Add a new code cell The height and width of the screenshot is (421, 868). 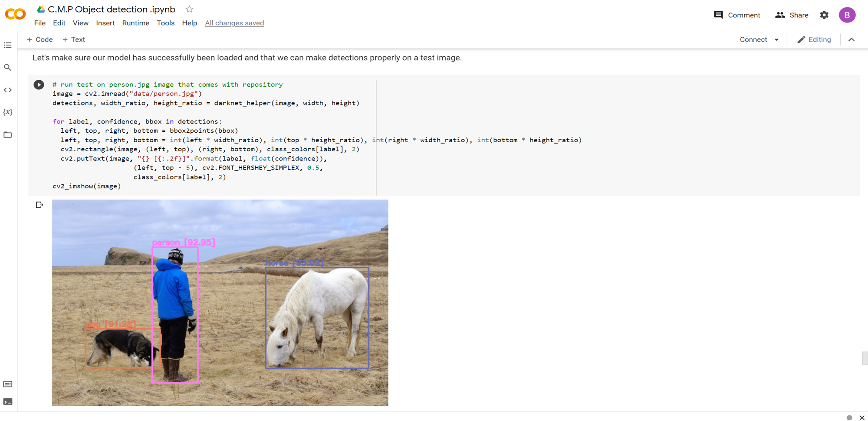click(x=39, y=39)
